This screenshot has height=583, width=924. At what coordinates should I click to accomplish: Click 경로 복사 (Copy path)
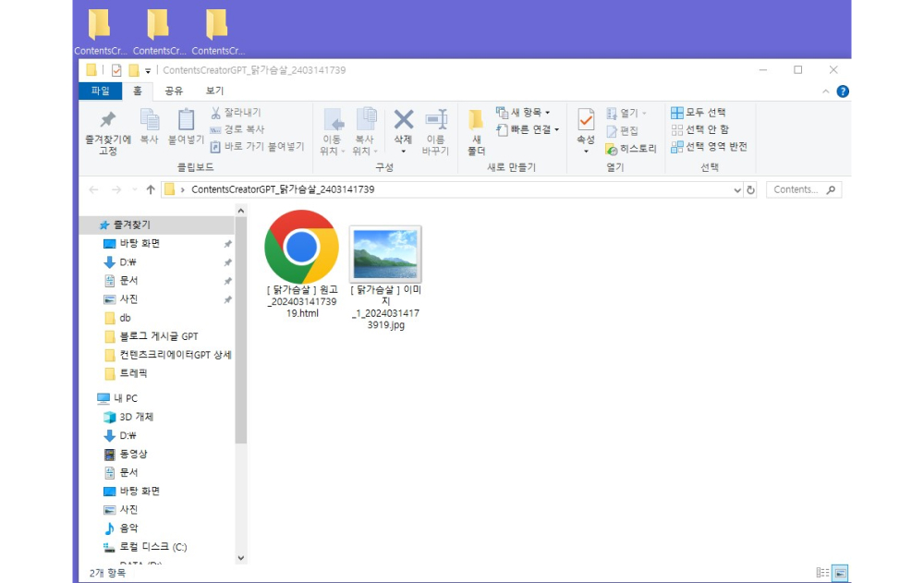tap(237, 129)
